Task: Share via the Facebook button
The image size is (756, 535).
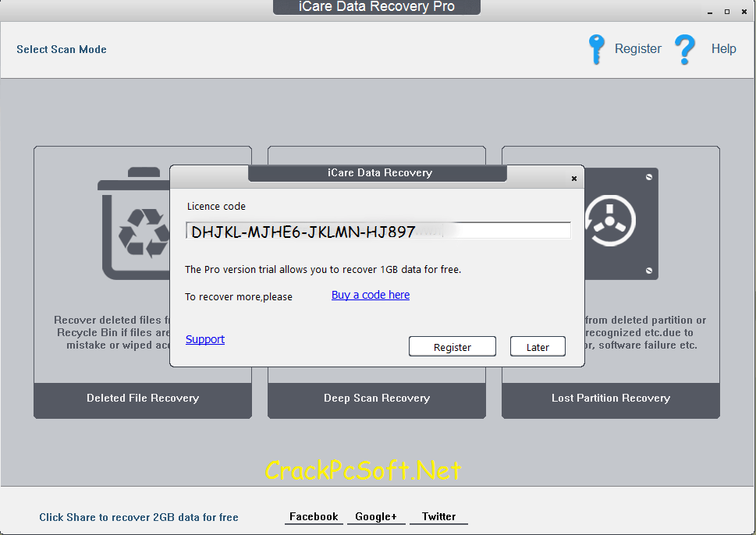Action: pyautogui.click(x=314, y=517)
